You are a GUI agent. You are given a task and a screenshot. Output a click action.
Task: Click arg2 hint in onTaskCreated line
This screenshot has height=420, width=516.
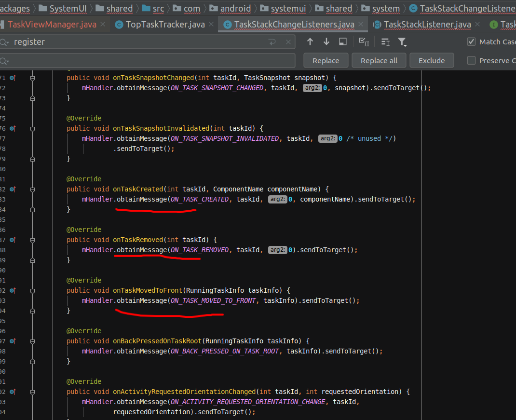pyautogui.click(x=277, y=200)
